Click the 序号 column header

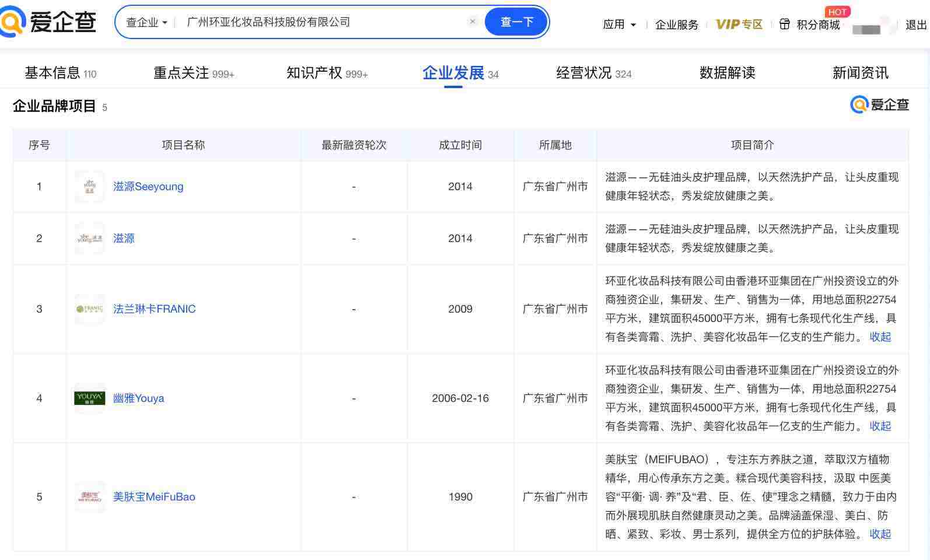tap(39, 145)
